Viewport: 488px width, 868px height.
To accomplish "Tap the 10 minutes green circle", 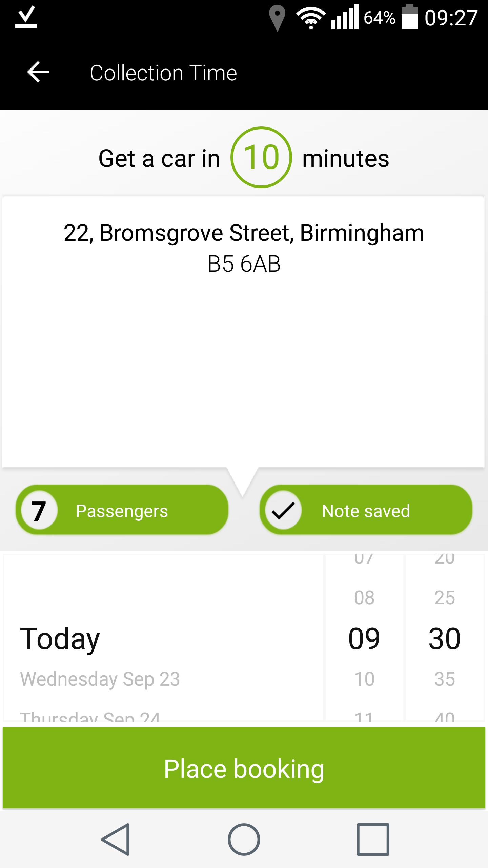I will (261, 157).
